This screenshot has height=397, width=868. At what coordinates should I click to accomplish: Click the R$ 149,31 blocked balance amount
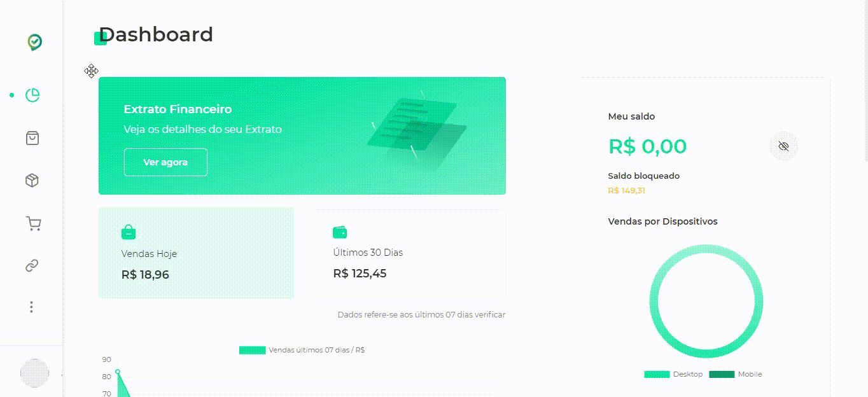[x=626, y=190]
